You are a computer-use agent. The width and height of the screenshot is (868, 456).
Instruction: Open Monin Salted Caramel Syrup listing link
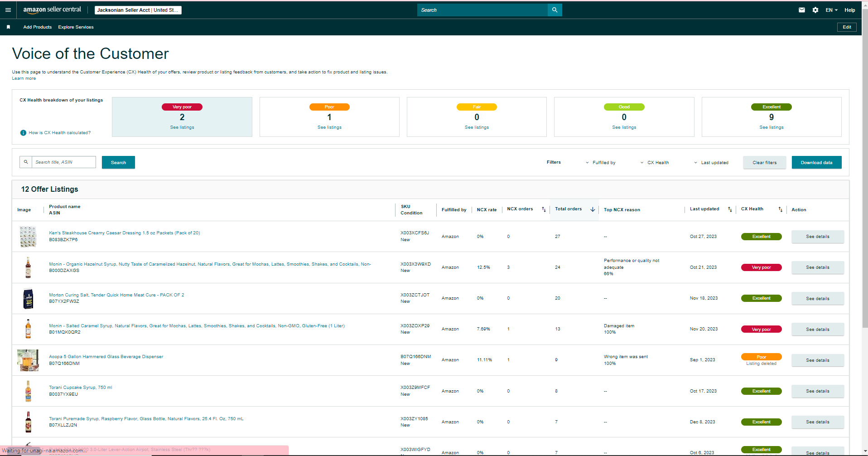[x=197, y=326]
